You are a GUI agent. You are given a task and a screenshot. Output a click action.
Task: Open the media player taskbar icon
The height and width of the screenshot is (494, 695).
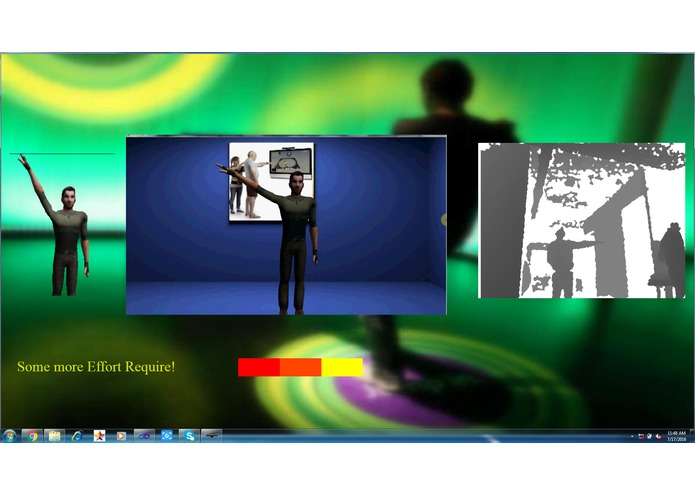click(121, 436)
